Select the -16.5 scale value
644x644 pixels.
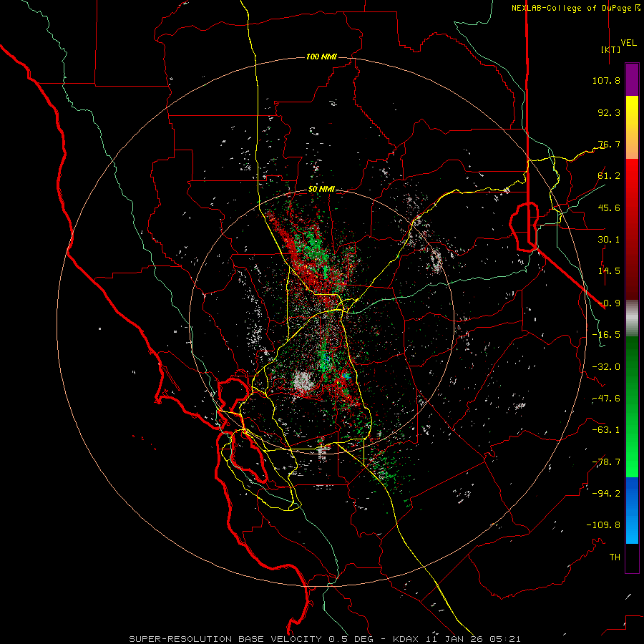pyautogui.click(x=606, y=335)
